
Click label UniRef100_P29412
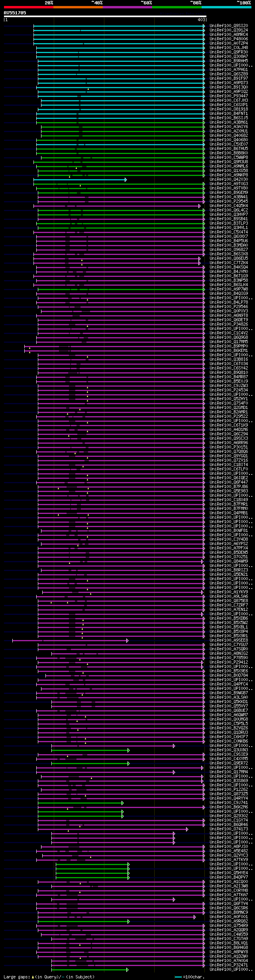(x=229, y=662)
